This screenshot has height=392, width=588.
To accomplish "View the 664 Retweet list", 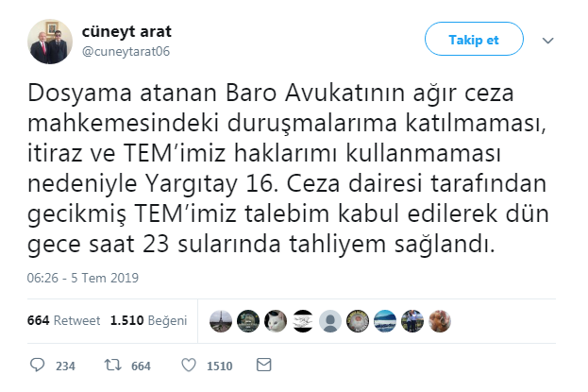I will point(63,320).
